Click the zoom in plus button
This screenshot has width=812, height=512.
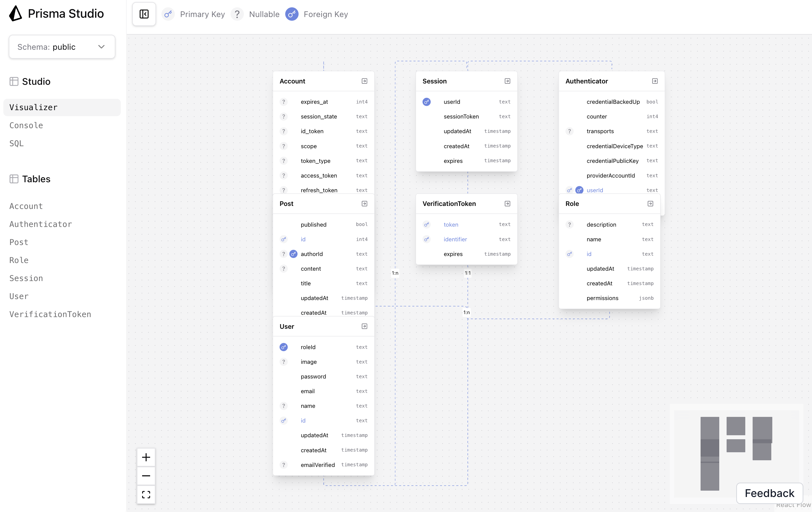(x=146, y=457)
